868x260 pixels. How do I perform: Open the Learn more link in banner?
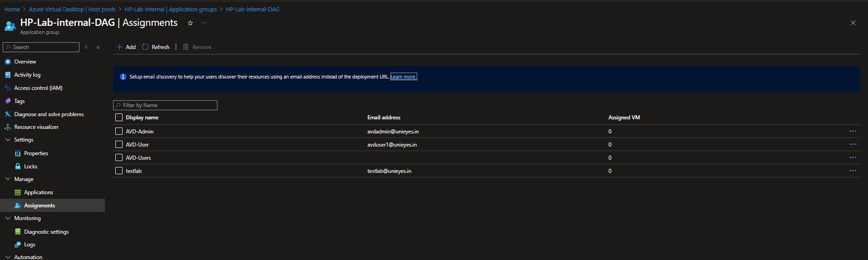tap(404, 77)
